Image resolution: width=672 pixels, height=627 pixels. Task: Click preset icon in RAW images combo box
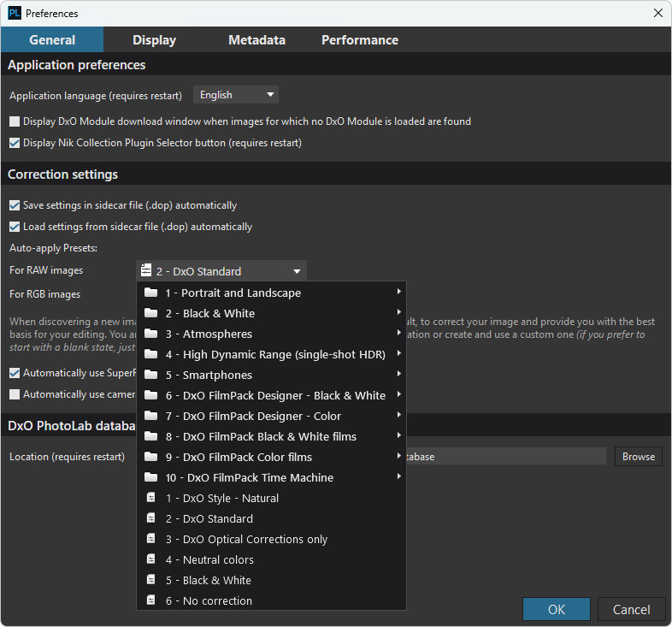(146, 270)
